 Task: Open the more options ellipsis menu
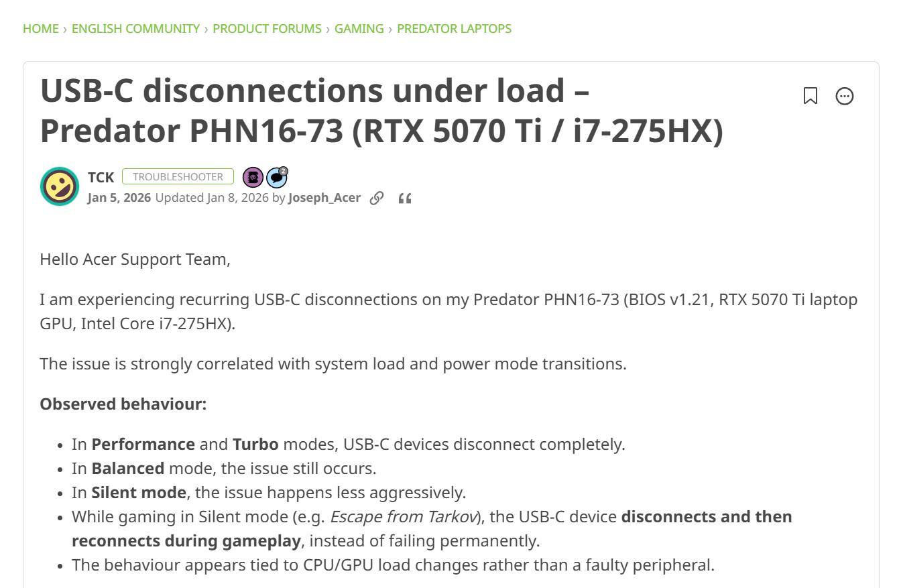(x=844, y=96)
